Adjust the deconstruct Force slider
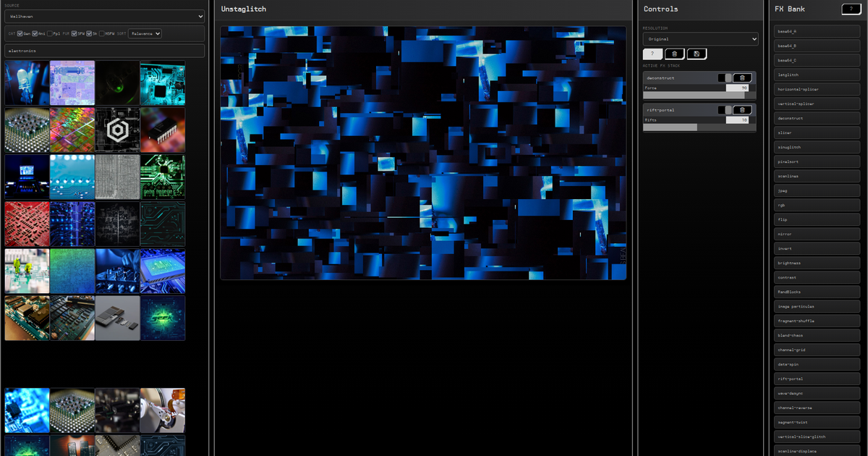Image resolution: width=868 pixels, height=456 pixels. pos(696,95)
